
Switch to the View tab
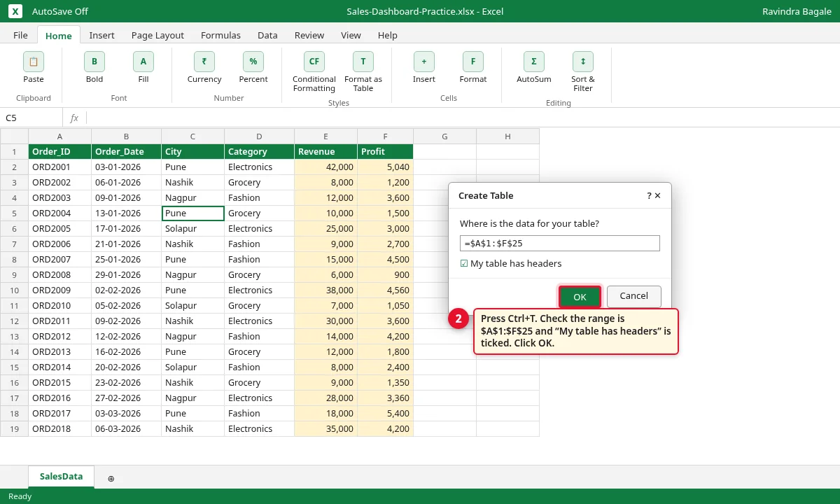[x=351, y=35]
